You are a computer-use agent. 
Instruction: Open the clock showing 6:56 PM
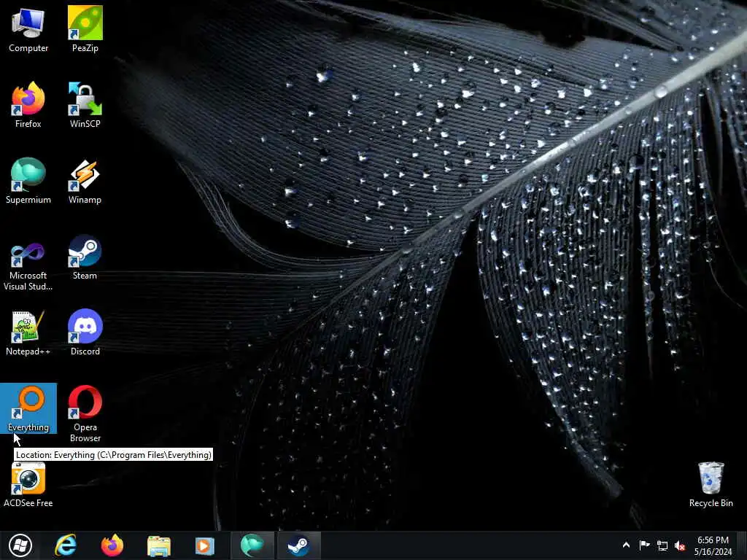click(x=713, y=545)
